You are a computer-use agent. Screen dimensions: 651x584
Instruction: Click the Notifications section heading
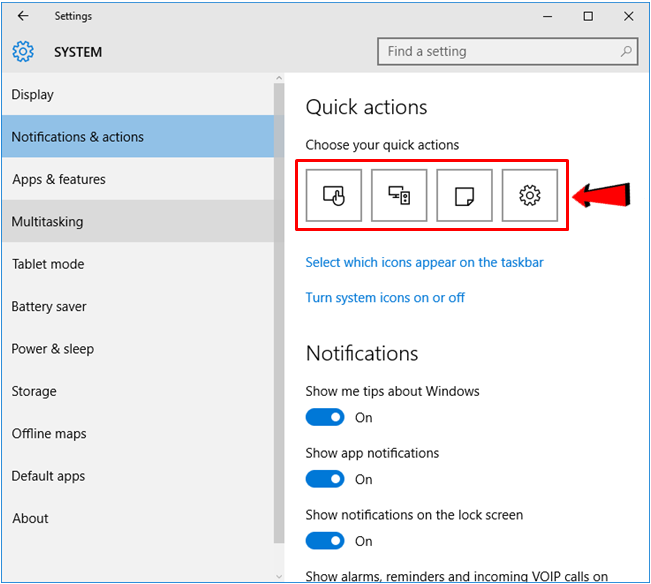(362, 354)
